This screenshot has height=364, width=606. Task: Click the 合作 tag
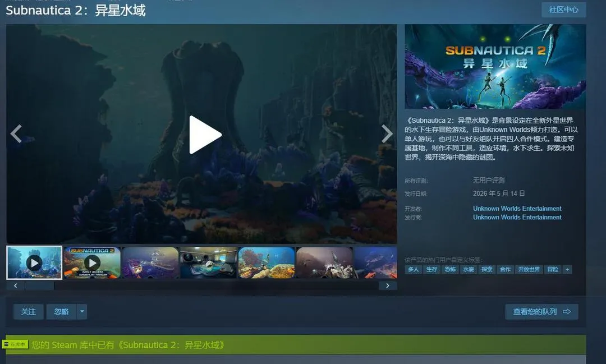pos(506,269)
